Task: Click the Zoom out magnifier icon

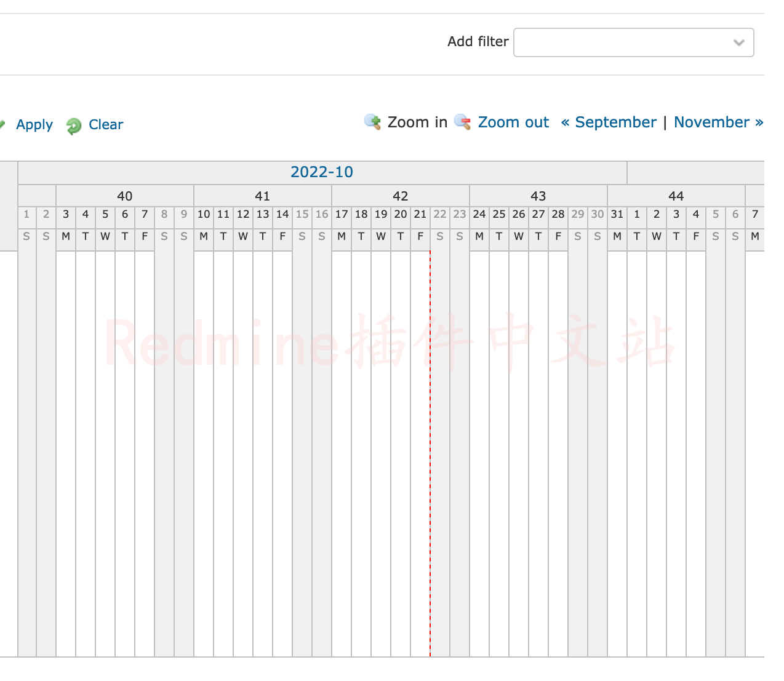Action: 463,122
